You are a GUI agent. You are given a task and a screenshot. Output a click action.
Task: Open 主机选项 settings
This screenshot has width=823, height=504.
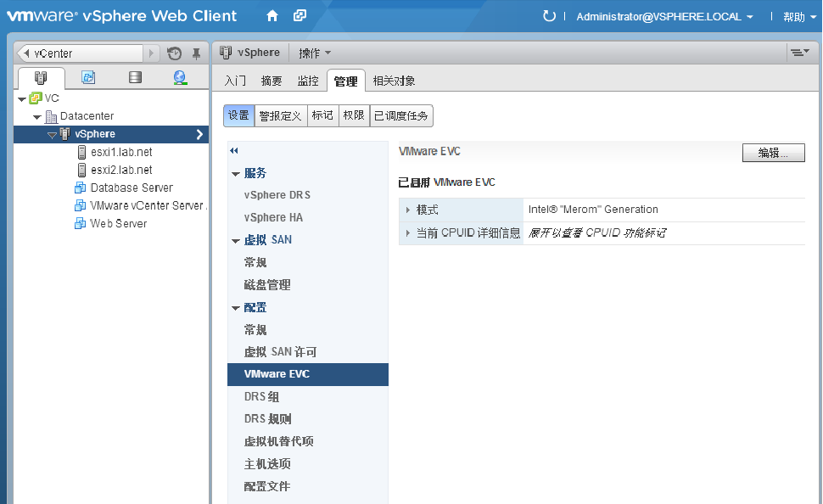[x=267, y=464]
